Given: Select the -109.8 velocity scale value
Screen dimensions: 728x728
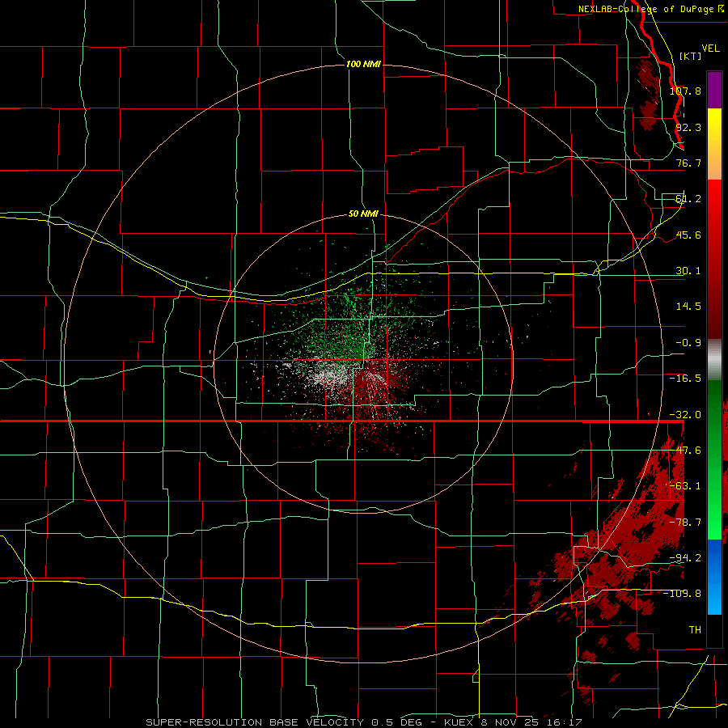Looking at the screenshot, I should [683, 594].
